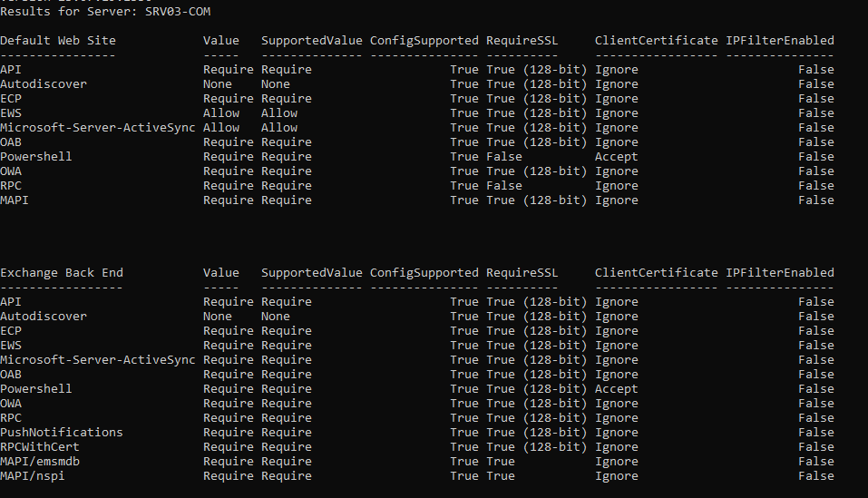Click the Accept value for Powershell in Default Web Site
Viewport: 868px width, 498px height.
click(x=616, y=157)
